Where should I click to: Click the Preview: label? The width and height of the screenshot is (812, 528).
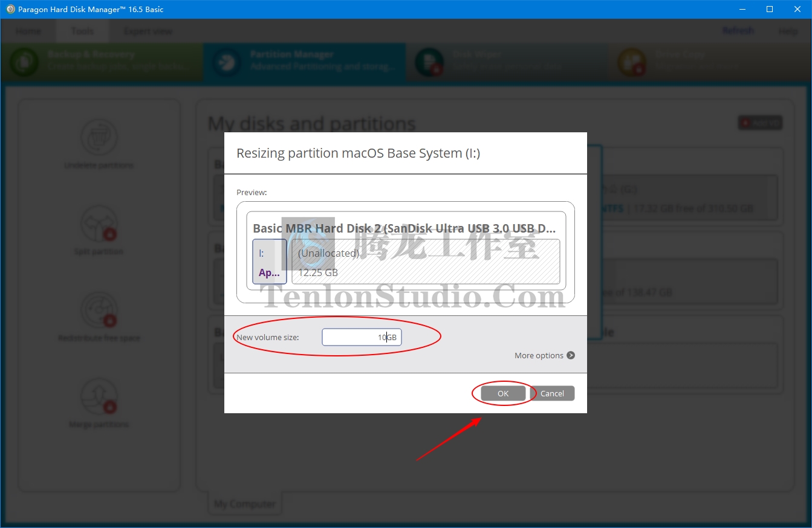(252, 192)
